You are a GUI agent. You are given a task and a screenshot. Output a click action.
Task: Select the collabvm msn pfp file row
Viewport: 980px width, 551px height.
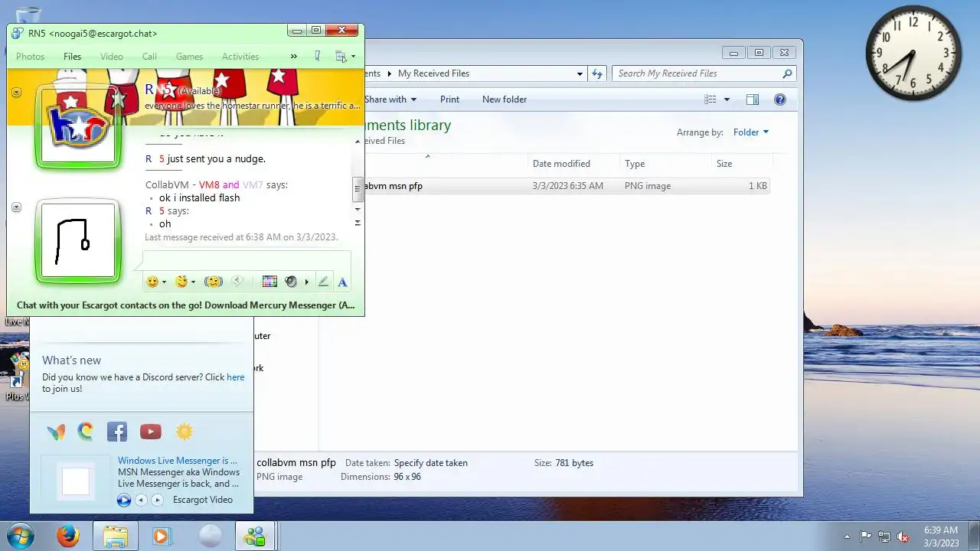(x=567, y=186)
